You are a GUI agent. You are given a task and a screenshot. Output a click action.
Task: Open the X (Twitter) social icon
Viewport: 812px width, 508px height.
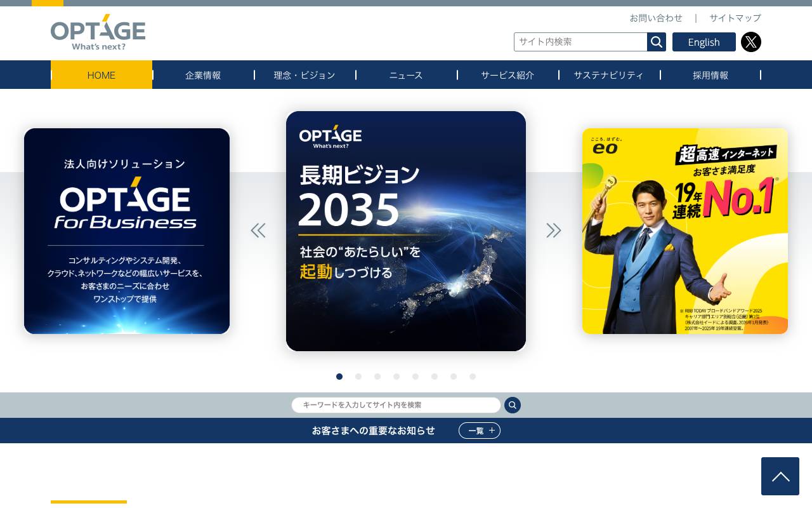pyautogui.click(x=751, y=42)
